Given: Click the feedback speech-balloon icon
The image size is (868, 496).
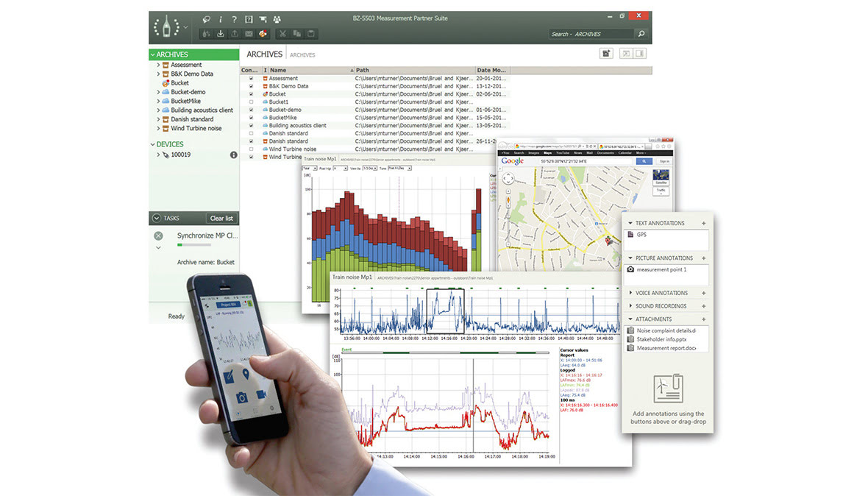Looking at the screenshot, I should coord(206,19).
